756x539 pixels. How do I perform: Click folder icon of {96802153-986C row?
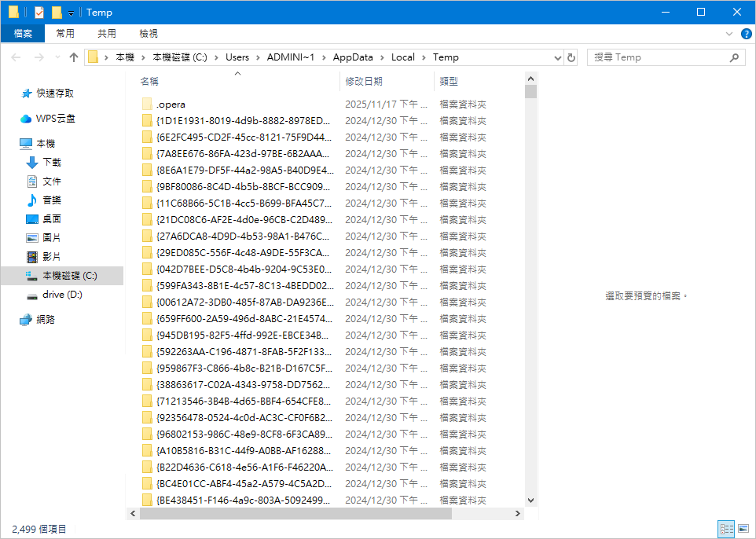point(147,434)
